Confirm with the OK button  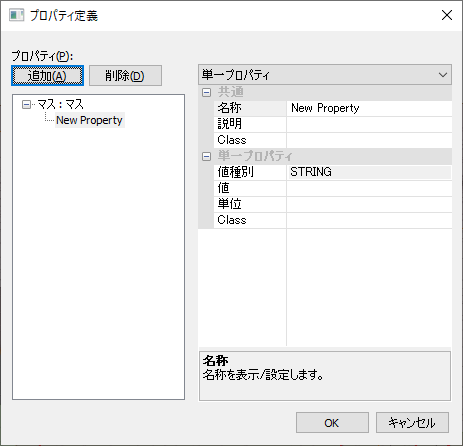point(332,423)
